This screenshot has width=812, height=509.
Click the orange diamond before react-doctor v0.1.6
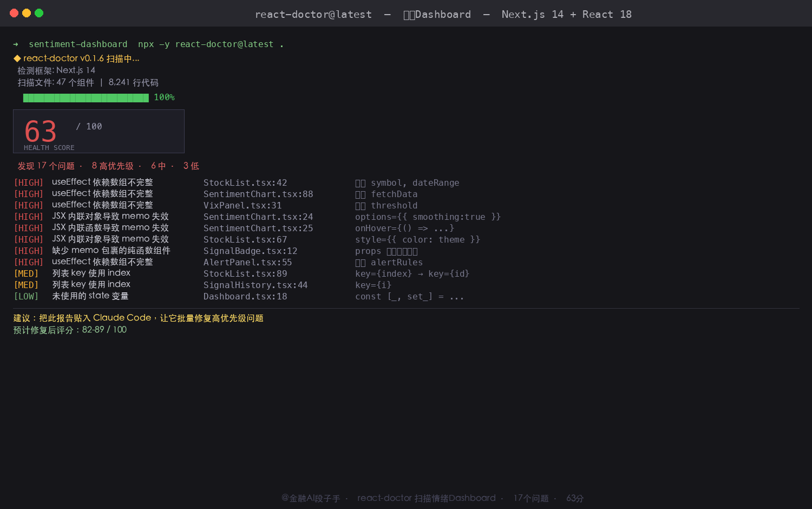point(17,58)
